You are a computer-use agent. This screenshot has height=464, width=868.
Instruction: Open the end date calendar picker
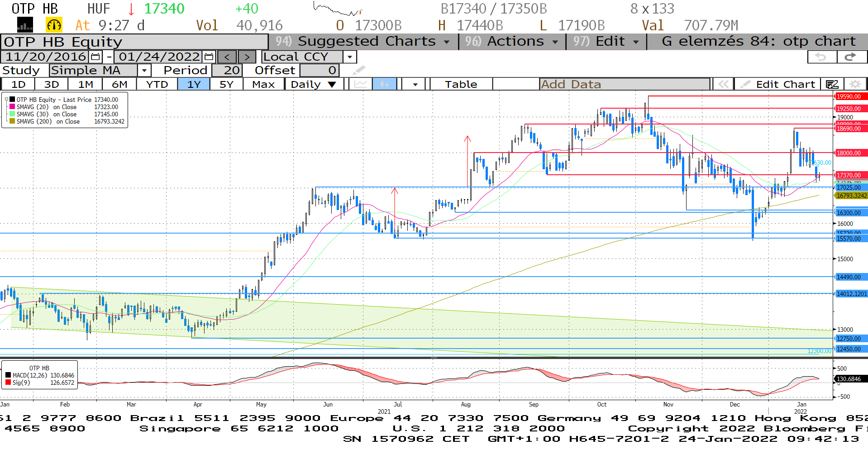click(x=209, y=57)
